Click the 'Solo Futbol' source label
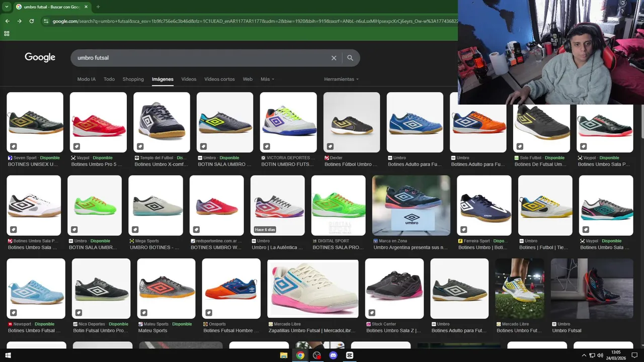644x362 pixels. coord(530,158)
